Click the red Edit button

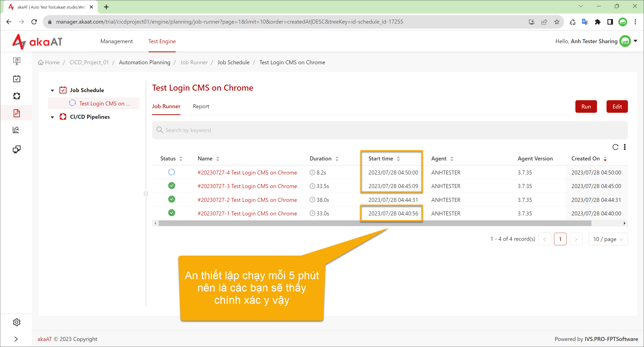tap(617, 106)
